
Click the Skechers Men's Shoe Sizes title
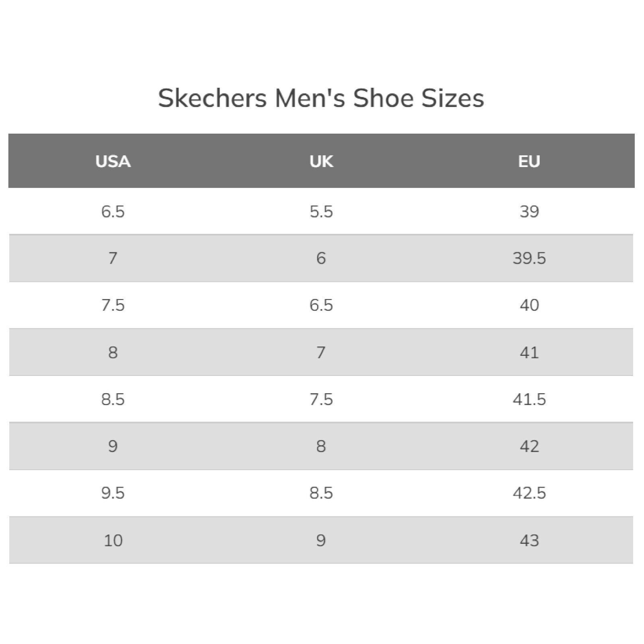pos(321,98)
